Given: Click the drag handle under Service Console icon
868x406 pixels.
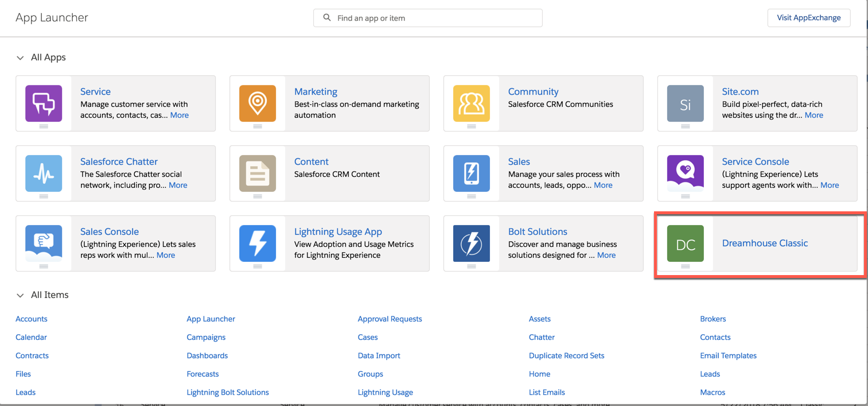Looking at the screenshot, I should tap(686, 196).
